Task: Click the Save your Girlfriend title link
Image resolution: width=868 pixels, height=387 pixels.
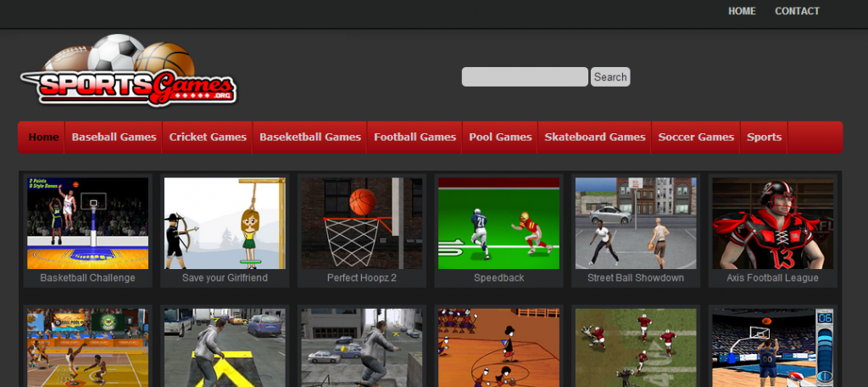Action: (x=225, y=278)
